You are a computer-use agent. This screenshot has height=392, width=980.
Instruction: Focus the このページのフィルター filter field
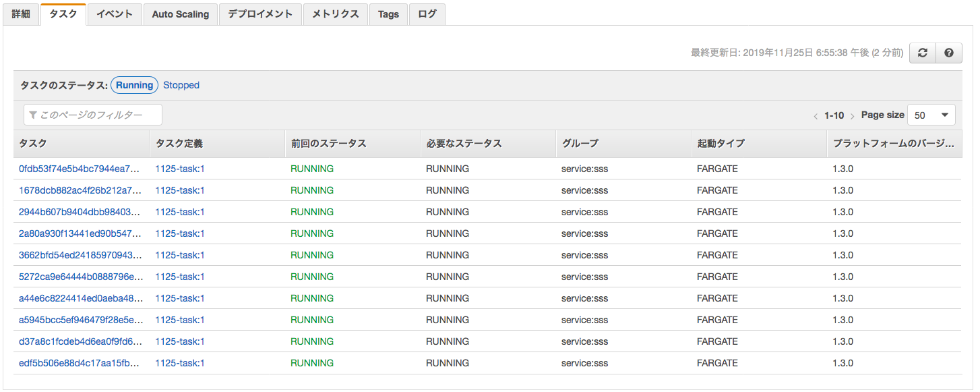click(93, 115)
